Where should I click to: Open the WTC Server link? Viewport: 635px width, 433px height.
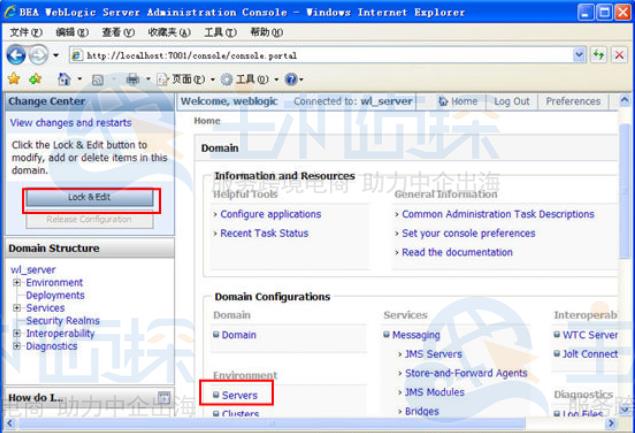pos(590,335)
